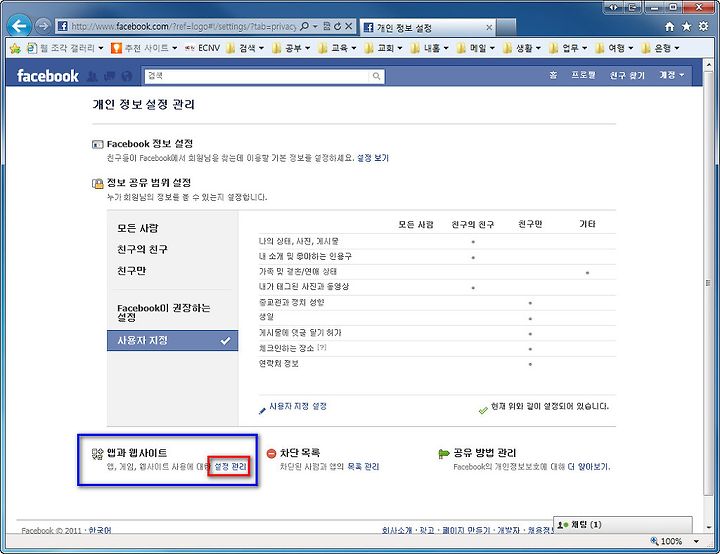This screenshot has height=554, width=720.
Task: Open 목록 관리 under 차단 목록
Action: pyautogui.click(x=363, y=466)
